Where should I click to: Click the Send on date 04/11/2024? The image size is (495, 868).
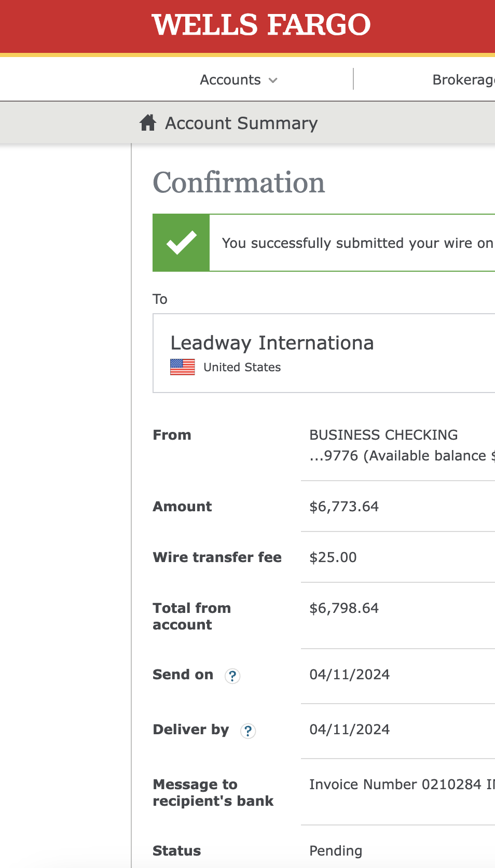click(350, 675)
